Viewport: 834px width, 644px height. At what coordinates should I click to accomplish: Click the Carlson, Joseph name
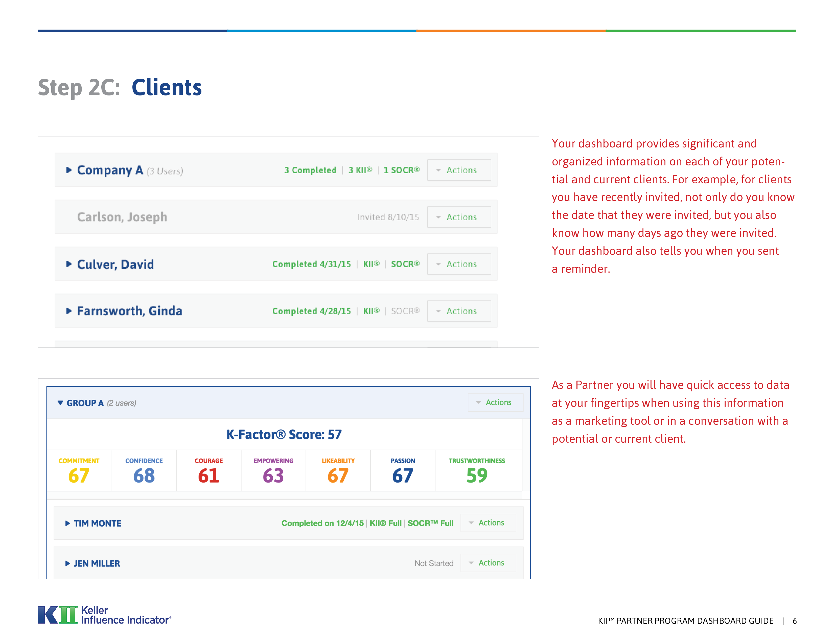(x=122, y=217)
